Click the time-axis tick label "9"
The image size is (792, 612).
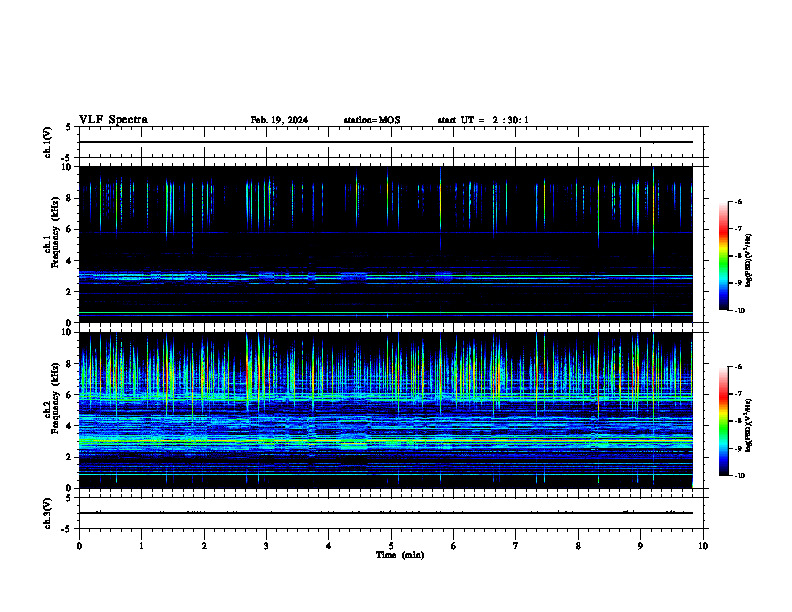pos(640,545)
